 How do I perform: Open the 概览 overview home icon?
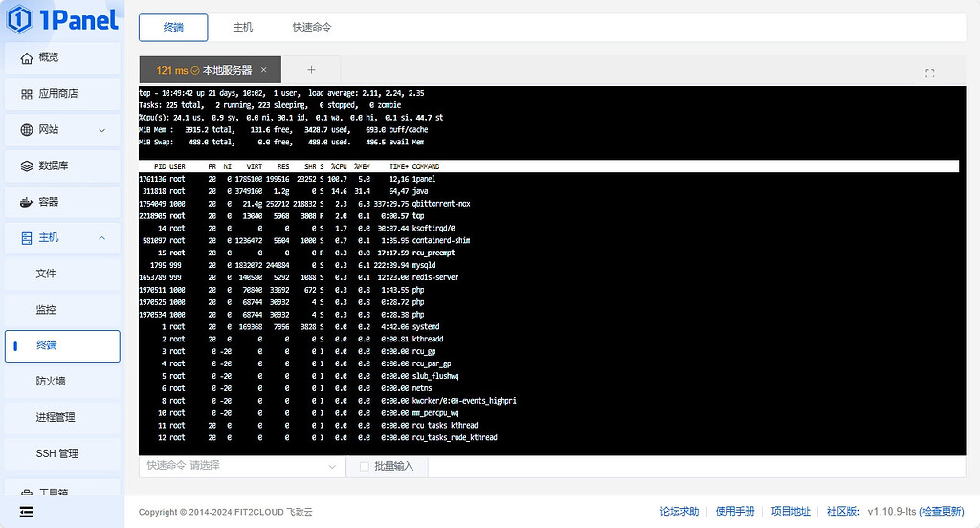[x=27, y=58]
